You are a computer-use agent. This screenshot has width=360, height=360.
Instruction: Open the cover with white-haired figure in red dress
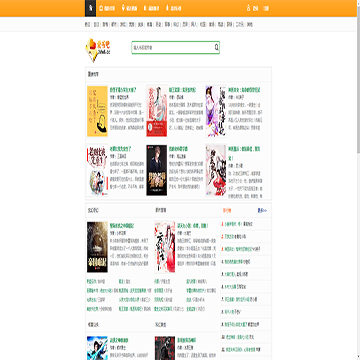(216, 170)
